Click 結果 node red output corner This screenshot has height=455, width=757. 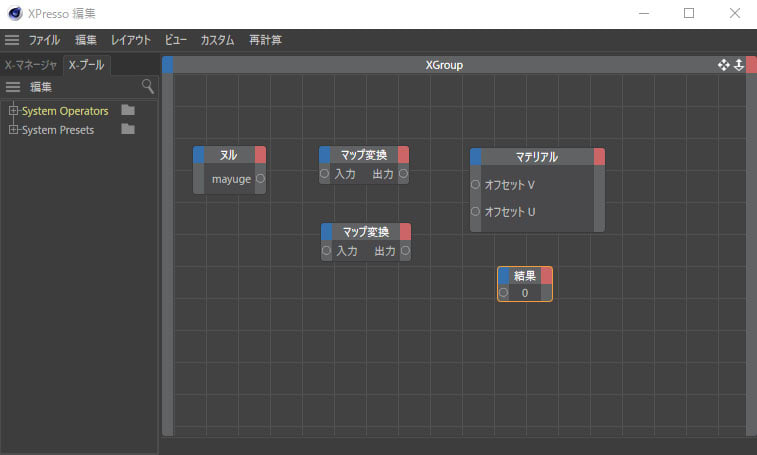pos(547,276)
